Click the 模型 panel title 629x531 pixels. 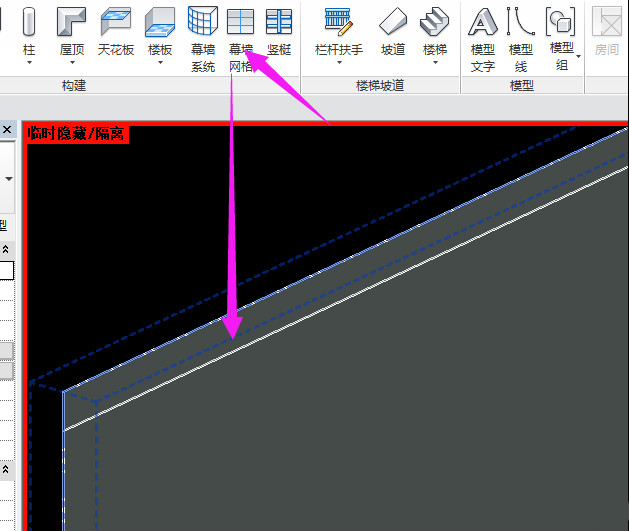coord(521,85)
